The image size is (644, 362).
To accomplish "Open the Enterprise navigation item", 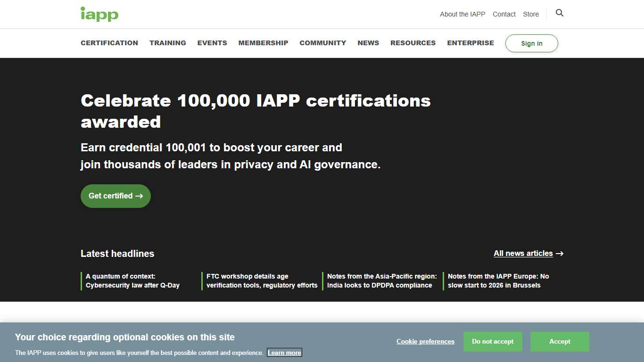I will click(x=470, y=43).
